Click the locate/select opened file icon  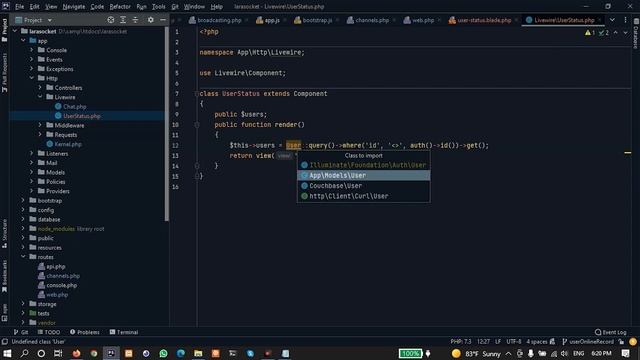[x=111, y=20]
